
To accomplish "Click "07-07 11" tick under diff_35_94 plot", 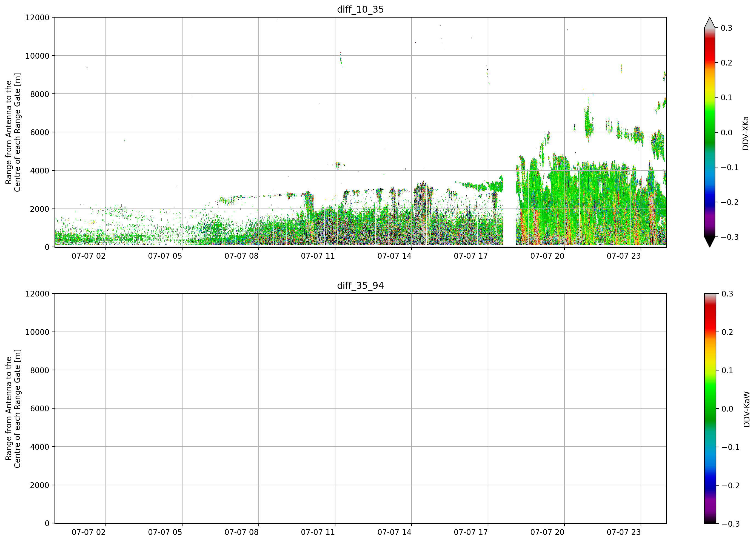I will click(318, 532).
